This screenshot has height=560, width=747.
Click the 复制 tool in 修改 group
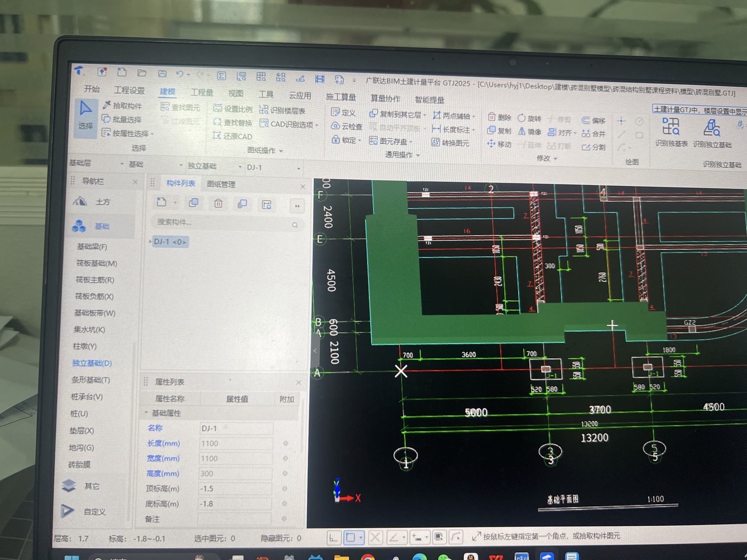click(x=499, y=130)
